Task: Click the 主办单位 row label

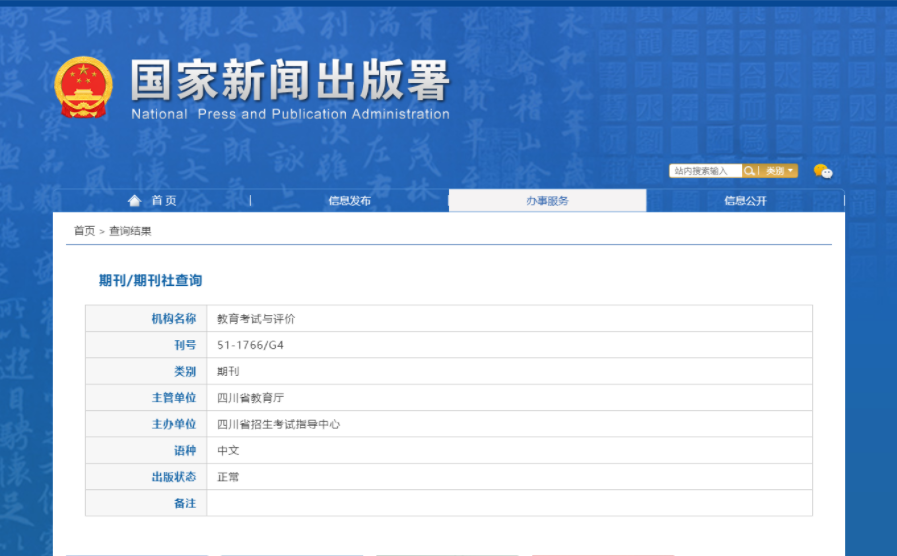Action: click(174, 424)
